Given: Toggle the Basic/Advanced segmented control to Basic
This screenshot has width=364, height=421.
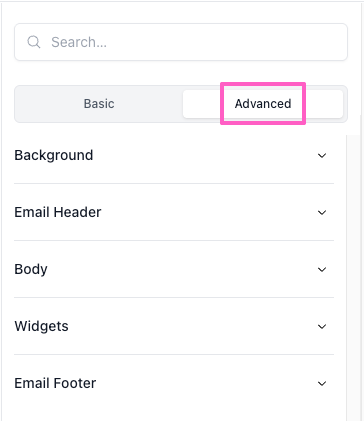Looking at the screenshot, I should tap(99, 104).
